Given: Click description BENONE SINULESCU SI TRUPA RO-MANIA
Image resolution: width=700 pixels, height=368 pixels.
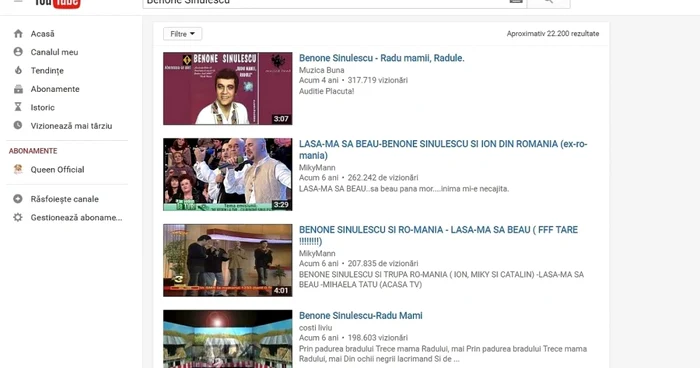Looking at the screenshot, I should click(442, 280).
